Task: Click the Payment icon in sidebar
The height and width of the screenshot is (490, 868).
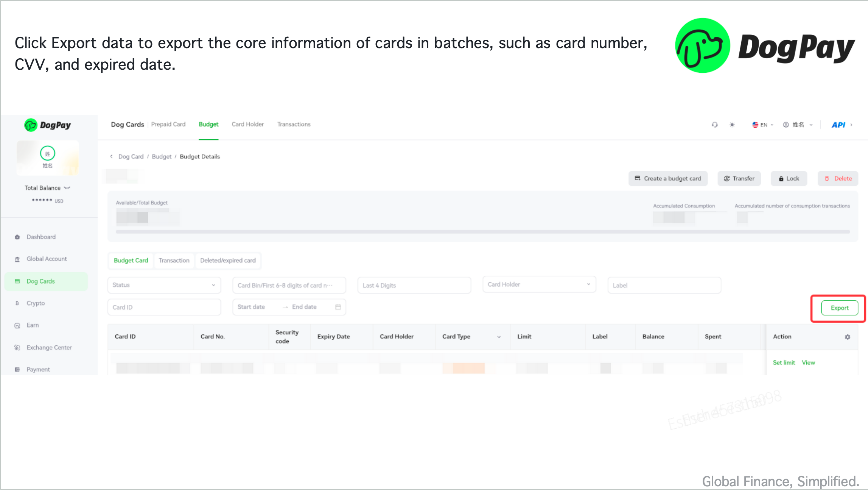Action: click(17, 370)
